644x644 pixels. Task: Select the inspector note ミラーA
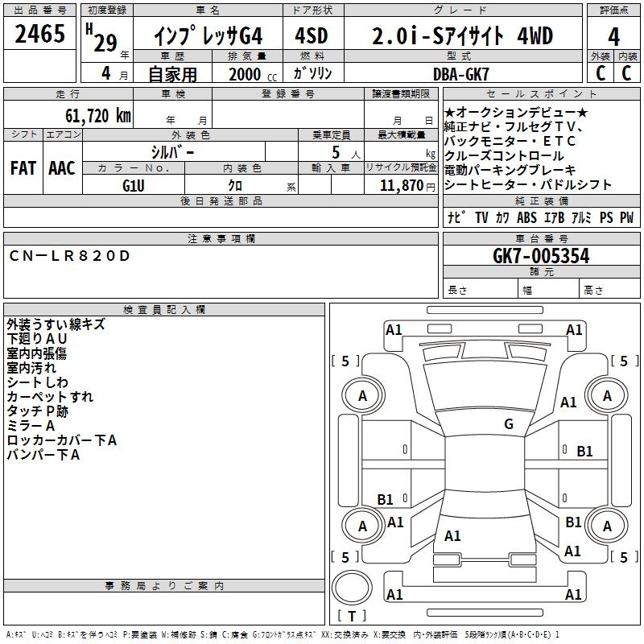31,426
